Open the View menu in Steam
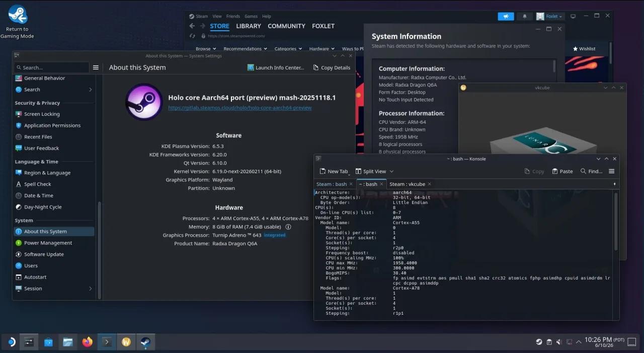This screenshot has width=644, height=353. [x=217, y=16]
